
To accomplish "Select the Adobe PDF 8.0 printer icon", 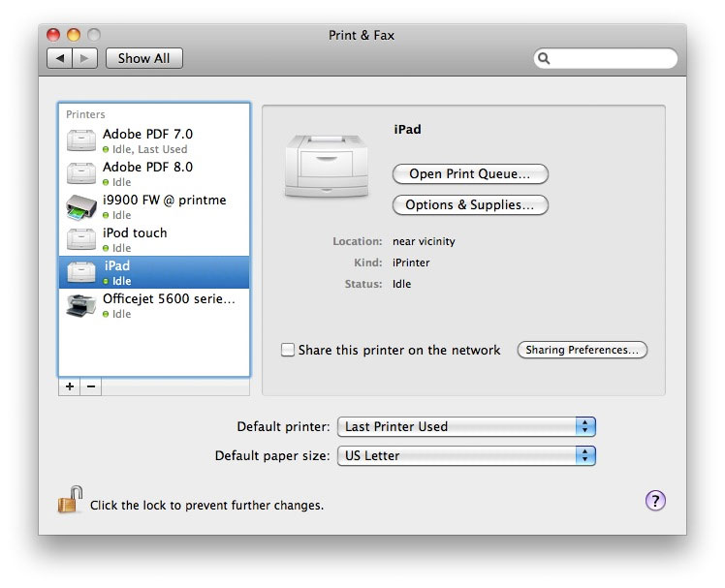I will pyautogui.click(x=81, y=172).
